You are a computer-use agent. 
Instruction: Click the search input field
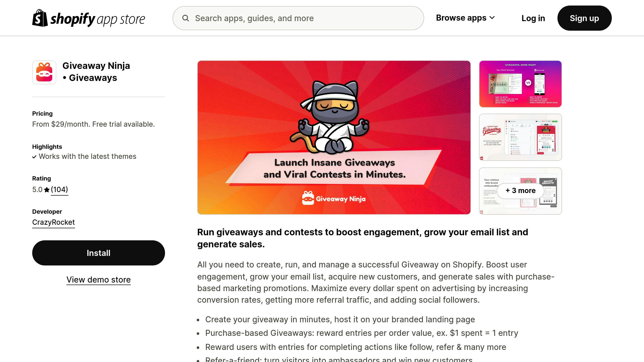[x=298, y=18]
